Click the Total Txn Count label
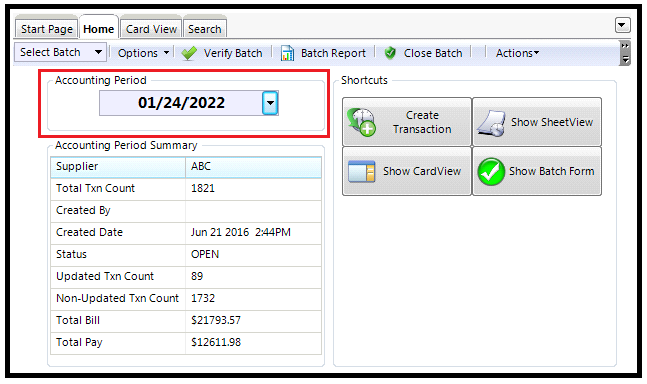 [x=95, y=188]
